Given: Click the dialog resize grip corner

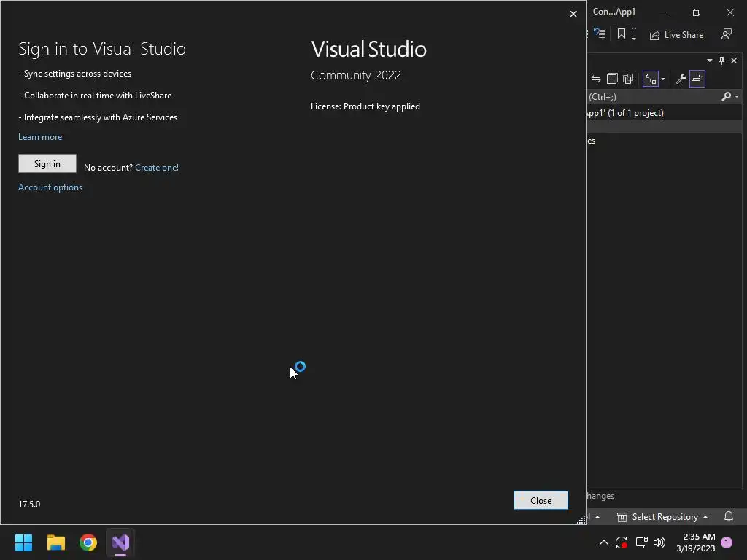Looking at the screenshot, I should click(581, 519).
